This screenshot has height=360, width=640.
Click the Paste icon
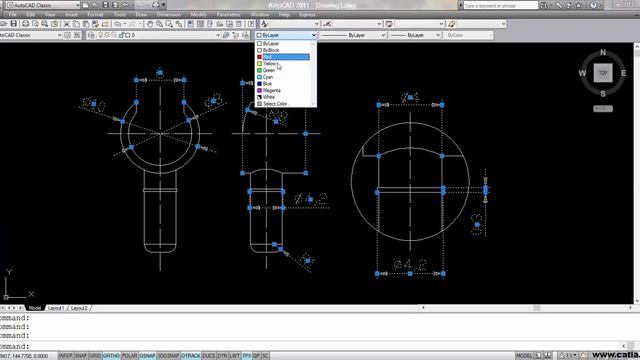[86, 24]
